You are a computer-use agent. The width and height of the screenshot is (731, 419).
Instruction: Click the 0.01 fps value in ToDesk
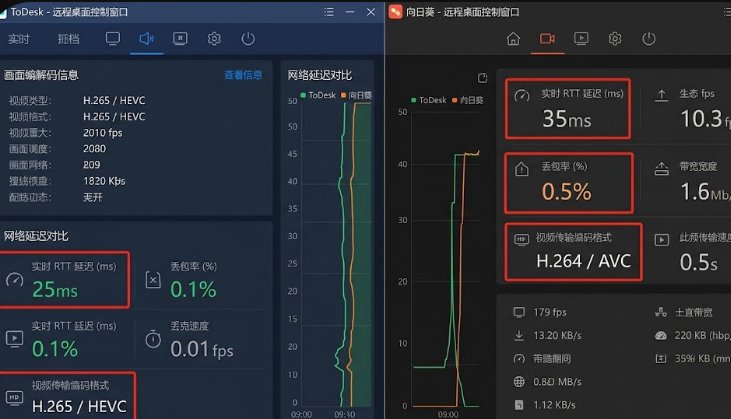[201, 349]
